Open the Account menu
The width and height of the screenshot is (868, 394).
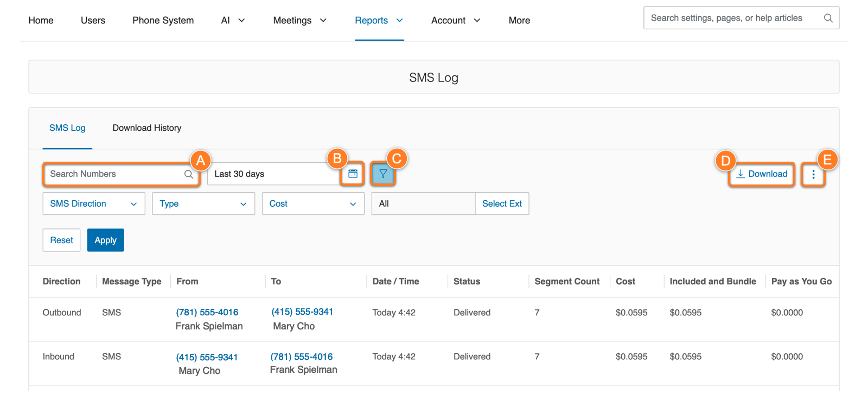[455, 21]
